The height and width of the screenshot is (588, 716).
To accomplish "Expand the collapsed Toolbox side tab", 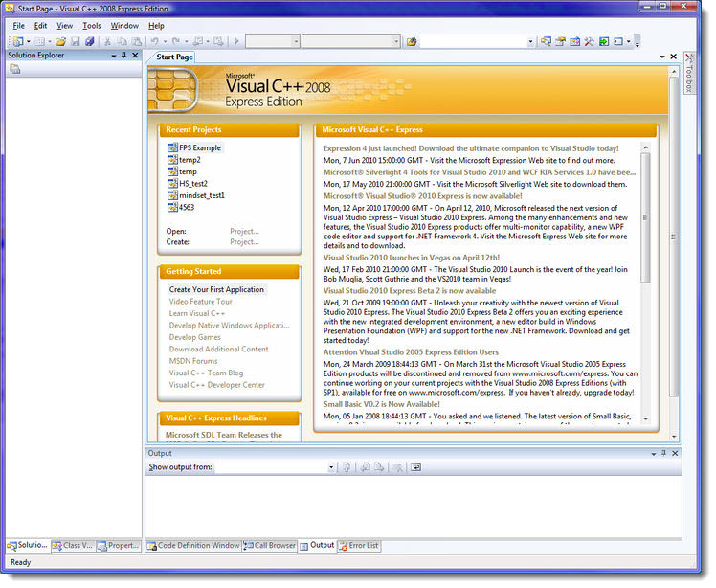I will click(x=689, y=73).
